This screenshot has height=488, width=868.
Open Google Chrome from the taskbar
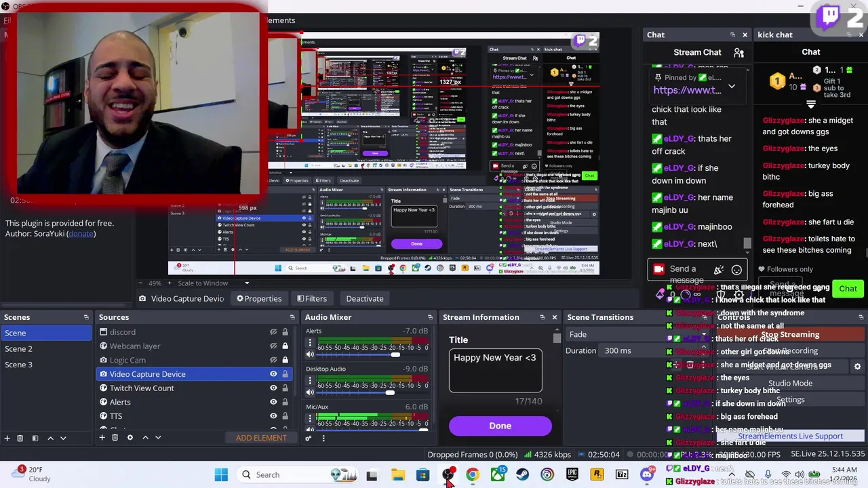(472, 474)
